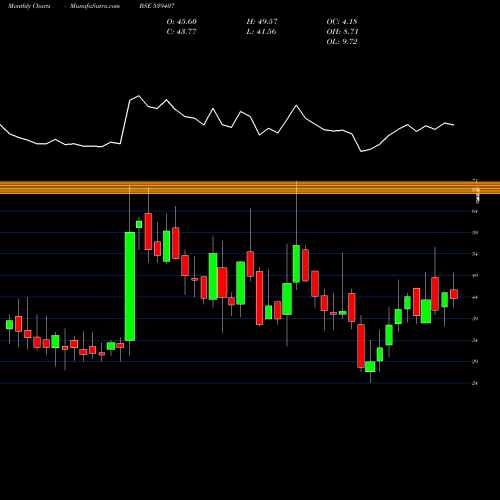Screen dimensions: 500x500
Task: Click the '49' price axis label
Action: tap(475, 275)
